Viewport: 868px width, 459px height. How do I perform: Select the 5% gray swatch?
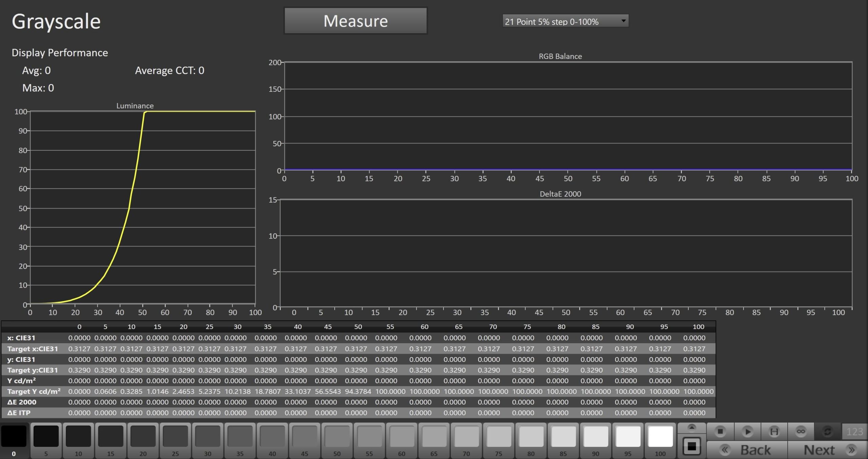point(46,440)
